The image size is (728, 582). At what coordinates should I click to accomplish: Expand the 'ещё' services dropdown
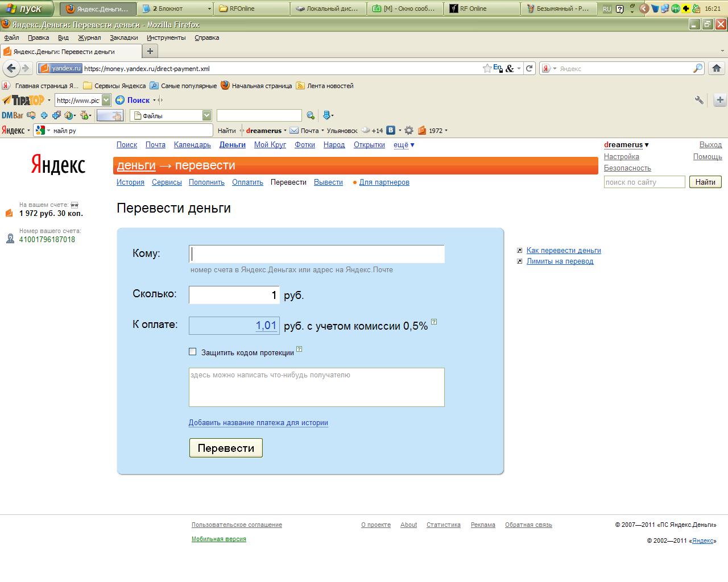pyautogui.click(x=404, y=145)
